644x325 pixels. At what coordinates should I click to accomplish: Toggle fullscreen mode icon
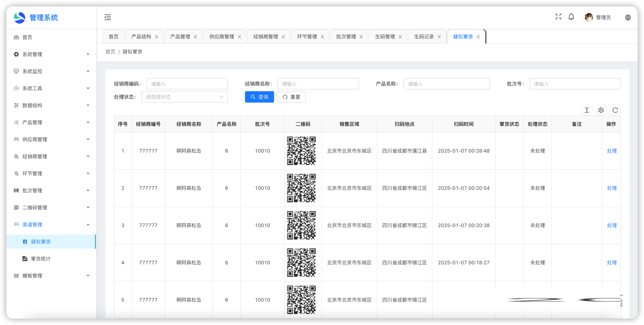[558, 17]
